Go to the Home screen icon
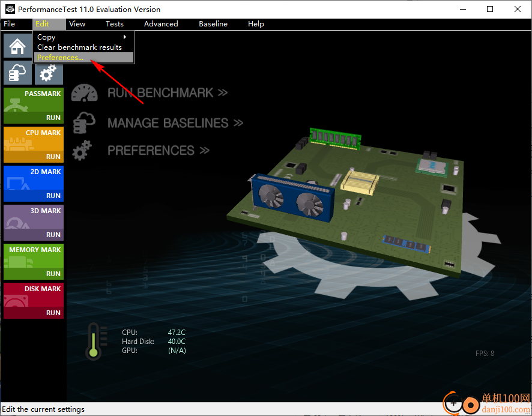The height and width of the screenshot is (416, 532). click(x=17, y=46)
